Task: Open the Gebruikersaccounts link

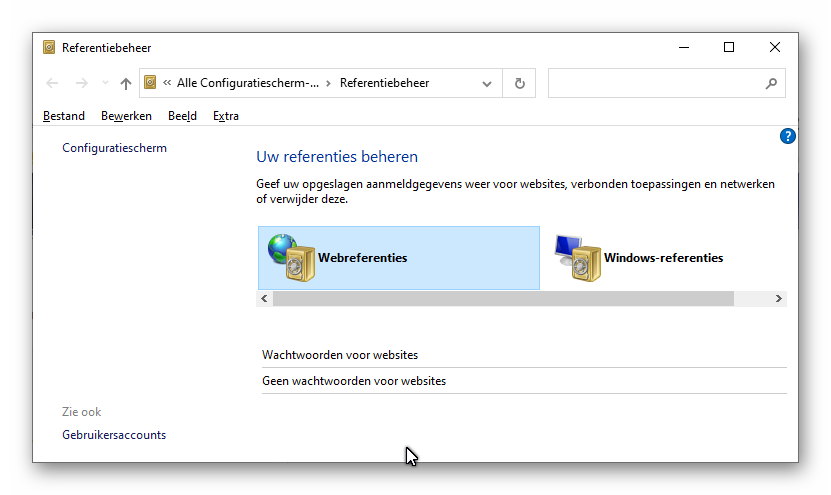Action: click(114, 435)
